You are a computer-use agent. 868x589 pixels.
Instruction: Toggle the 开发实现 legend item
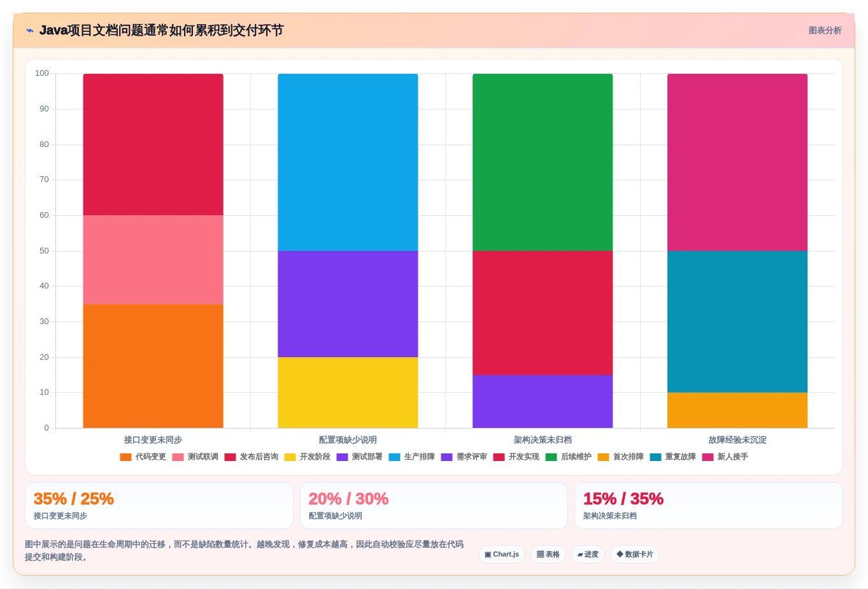click(x=516, y=457)
